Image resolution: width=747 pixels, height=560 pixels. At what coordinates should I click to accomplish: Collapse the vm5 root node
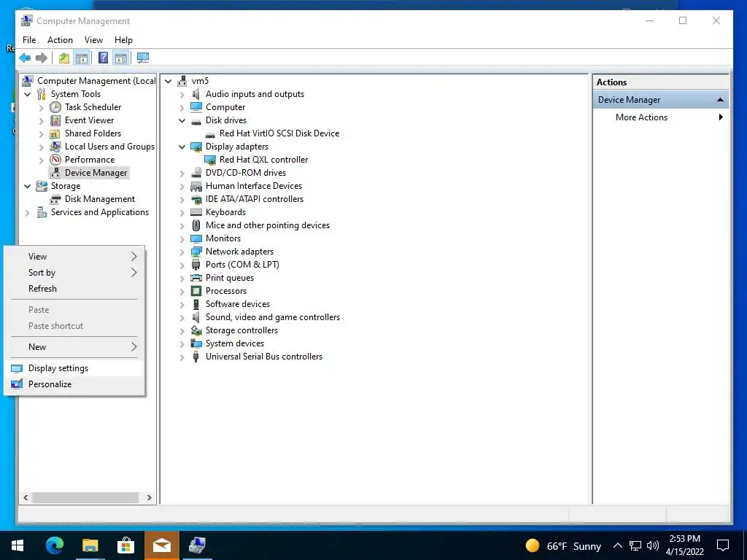coord(169,81)
